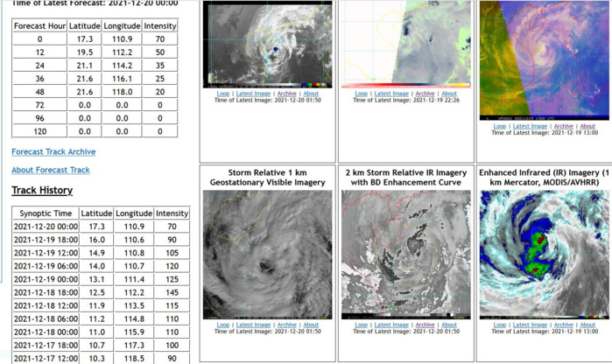Click the Storm Relative 1 km Visible thumbnail
612x364 pixels.
coord(267,254)
